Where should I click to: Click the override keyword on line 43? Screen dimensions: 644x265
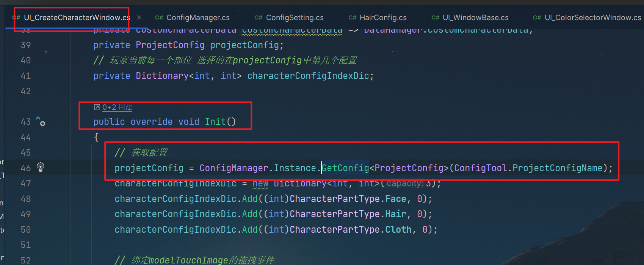tap(152, 122)
